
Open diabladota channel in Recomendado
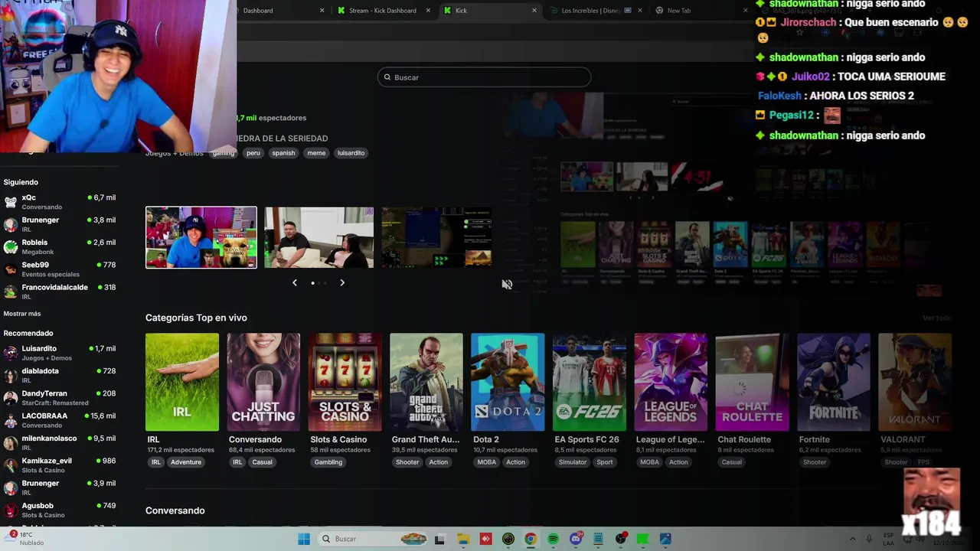click(x=60, y=375)
